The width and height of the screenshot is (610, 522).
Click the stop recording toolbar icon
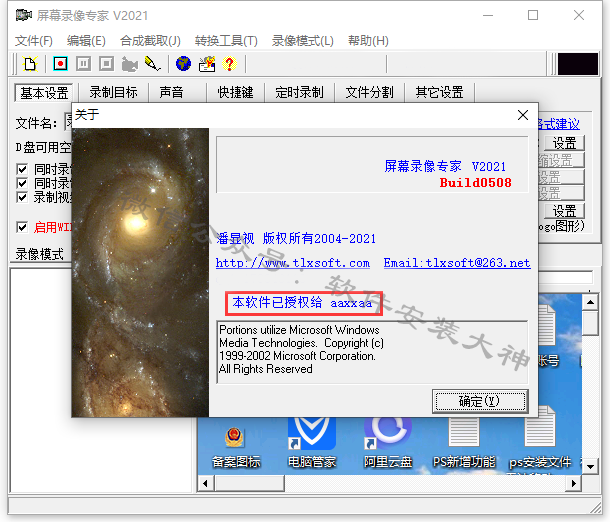point(106,64)
